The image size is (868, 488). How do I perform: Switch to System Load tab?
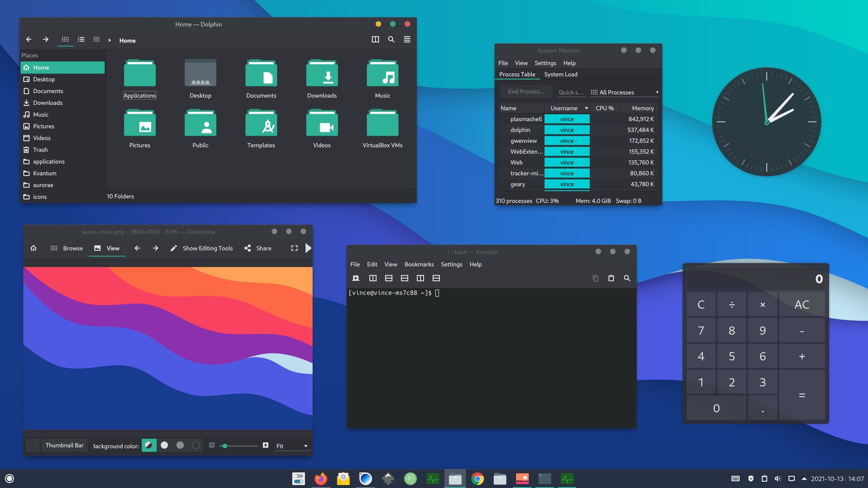(x=561, y=74)
